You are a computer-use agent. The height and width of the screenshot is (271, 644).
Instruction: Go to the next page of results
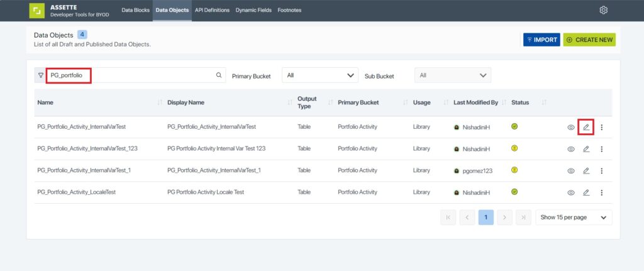[x=505, y=218]
